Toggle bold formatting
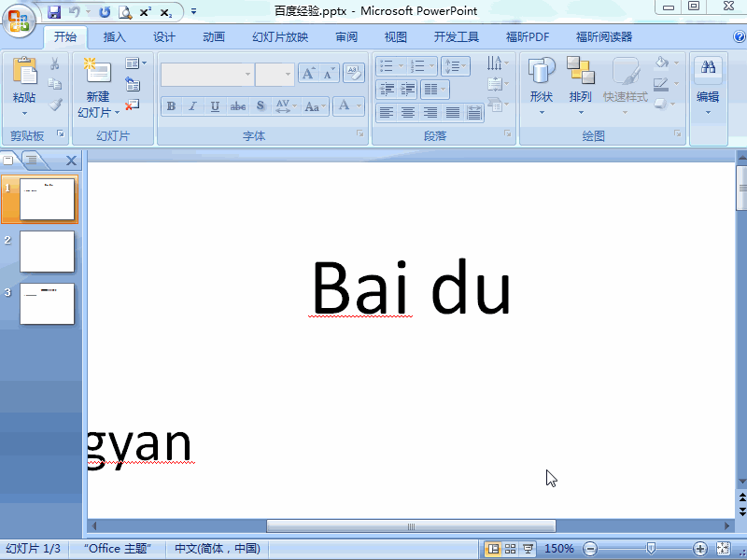 pyautogui.click(x=171, y=106)
